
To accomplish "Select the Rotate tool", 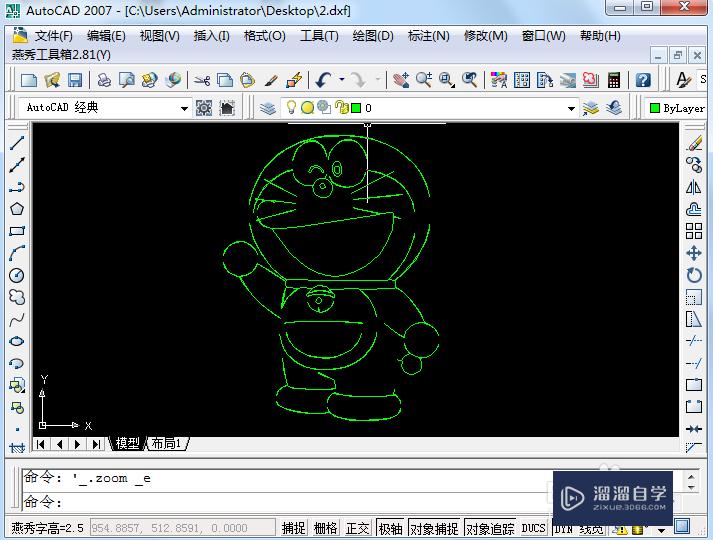I will [694, 275].
